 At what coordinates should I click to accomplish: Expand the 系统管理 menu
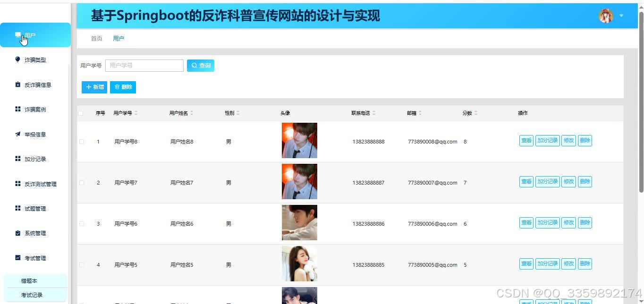(x=35, y=233)
